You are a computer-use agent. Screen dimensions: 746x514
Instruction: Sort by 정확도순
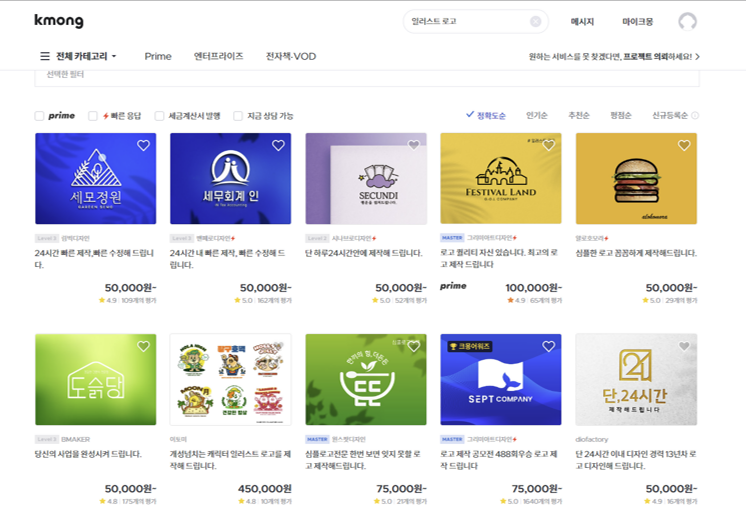click(486, 115)
